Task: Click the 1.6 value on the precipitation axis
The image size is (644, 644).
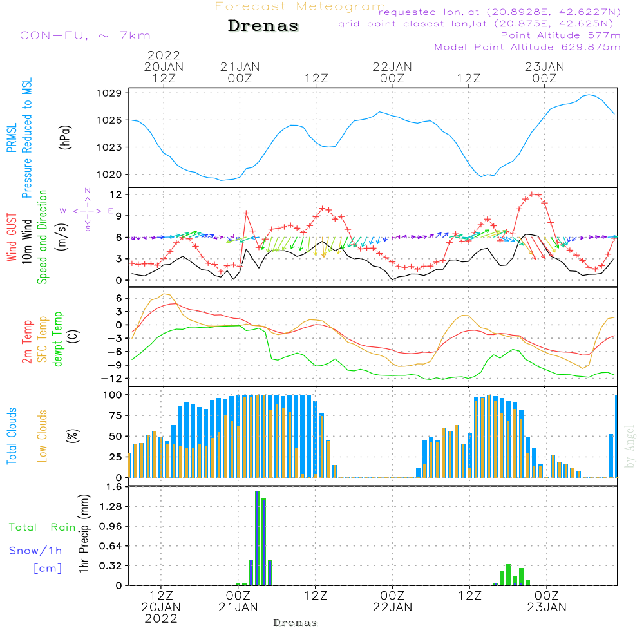Action: click(x=114, y=487)
